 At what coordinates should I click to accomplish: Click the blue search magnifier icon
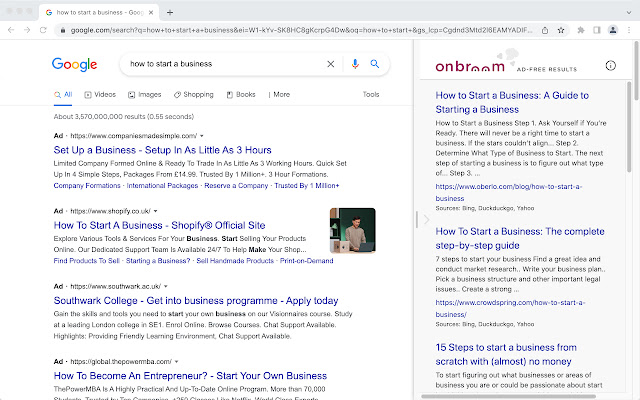(375, 64)
